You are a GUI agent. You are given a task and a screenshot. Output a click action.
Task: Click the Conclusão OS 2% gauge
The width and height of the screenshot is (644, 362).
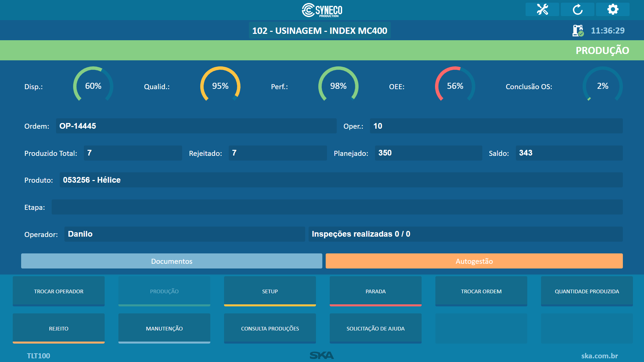(603, 84)
